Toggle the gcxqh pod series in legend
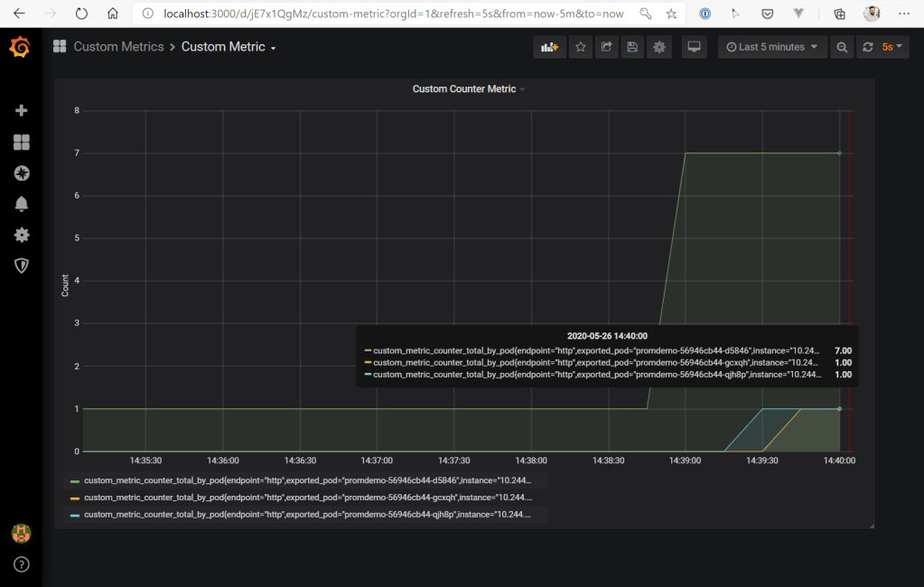This screenshot has width=924, height=587. [307, 498]
